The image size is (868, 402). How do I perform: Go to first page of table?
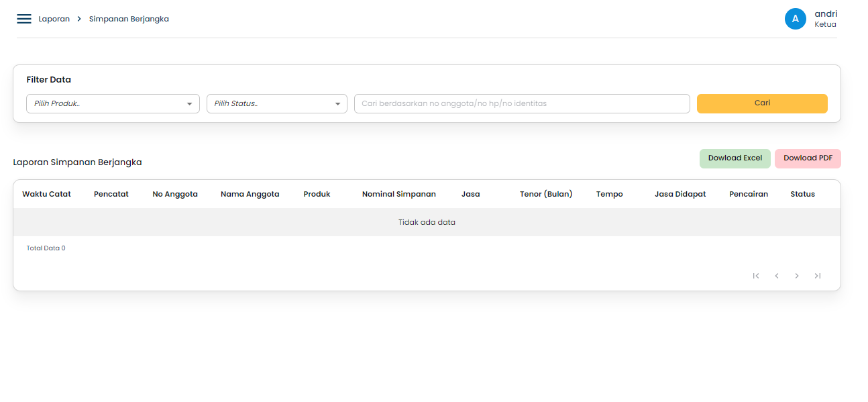pos(756,276)
